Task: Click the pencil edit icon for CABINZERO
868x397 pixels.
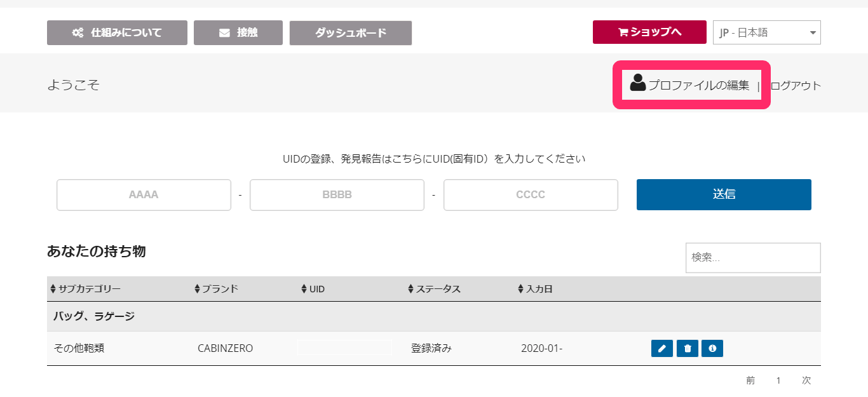Action: (662, 348)
